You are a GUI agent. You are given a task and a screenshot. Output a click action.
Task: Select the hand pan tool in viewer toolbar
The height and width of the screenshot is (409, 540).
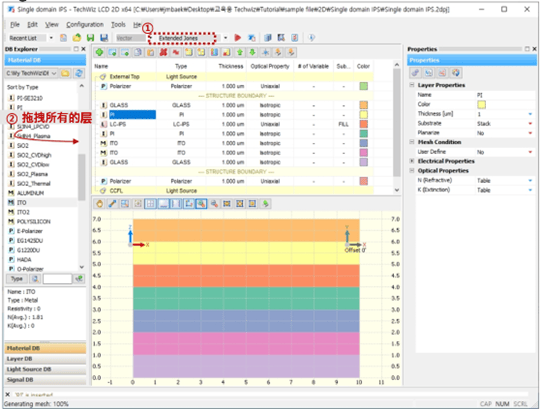coord(100,204)
